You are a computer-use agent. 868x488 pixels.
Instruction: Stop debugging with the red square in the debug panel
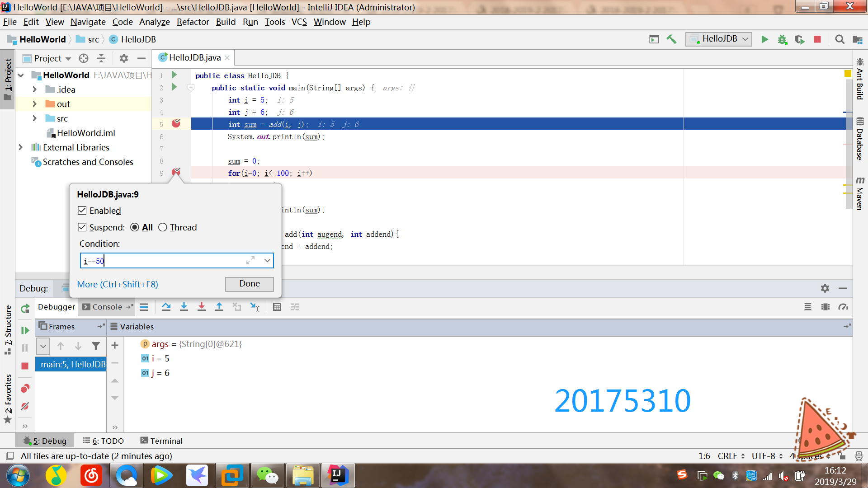point(25,366)
